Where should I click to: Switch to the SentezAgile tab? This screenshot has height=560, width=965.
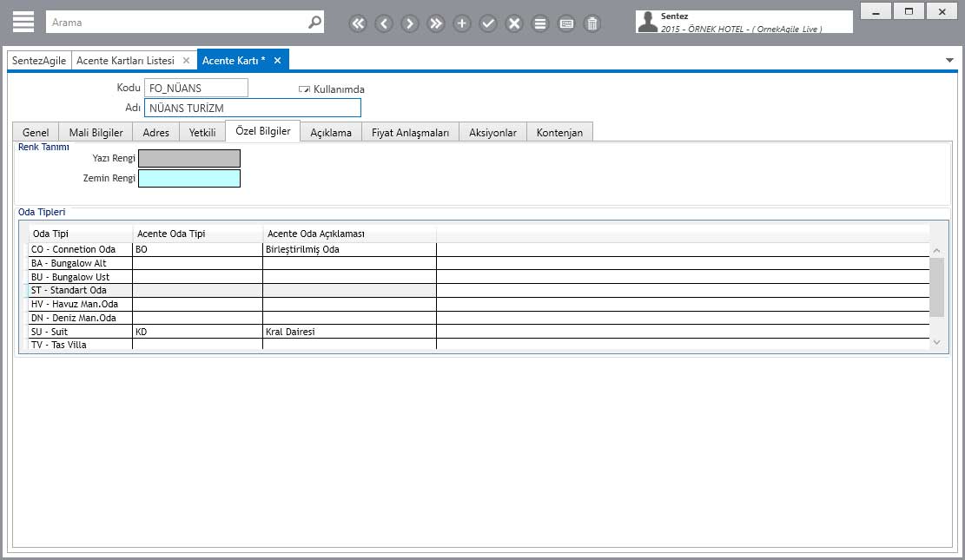click(39, 60)
